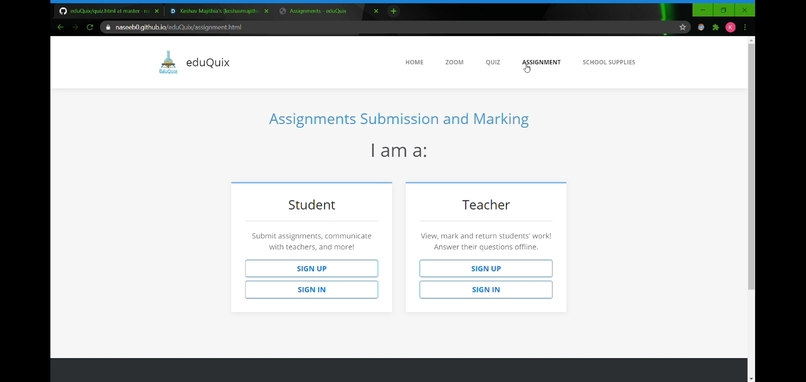806x382 pixels.
Task: Click the colorful extension icon beside the star
Action: click(701, 27)
